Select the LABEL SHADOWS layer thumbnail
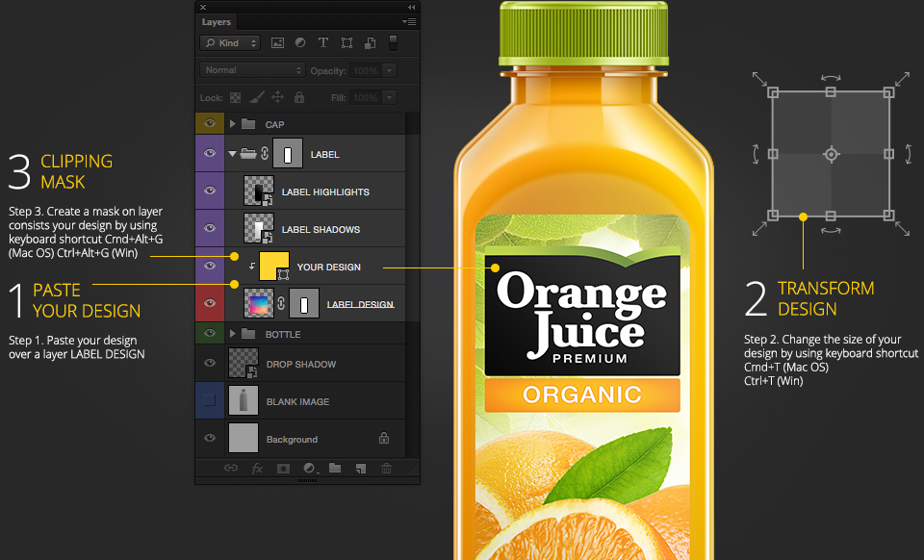The image size is (924, 560). pyautogui.click(x=259, y=228)
